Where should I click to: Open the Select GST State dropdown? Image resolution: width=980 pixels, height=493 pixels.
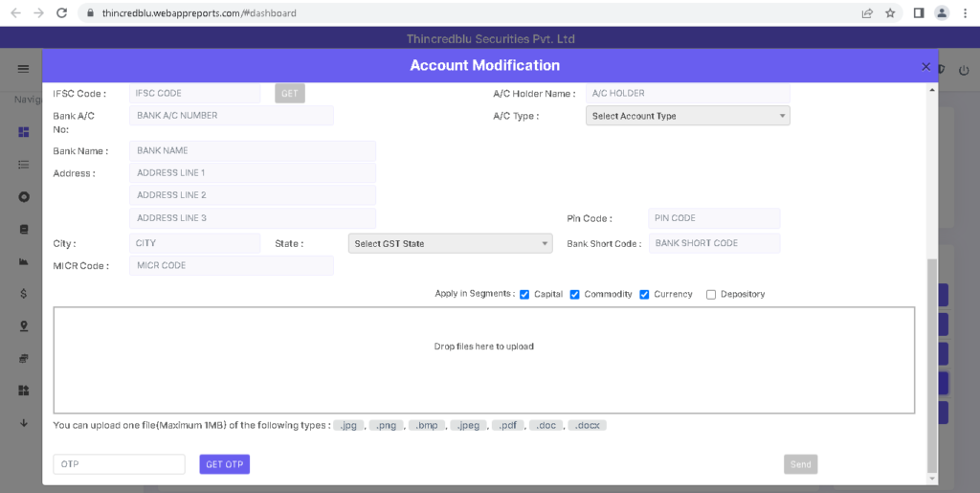[x=450, y=244]
